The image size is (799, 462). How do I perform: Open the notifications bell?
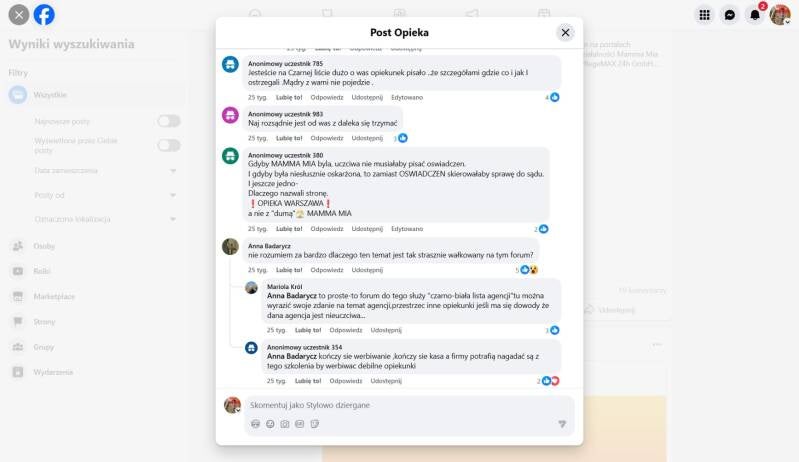tap(755, 15)
